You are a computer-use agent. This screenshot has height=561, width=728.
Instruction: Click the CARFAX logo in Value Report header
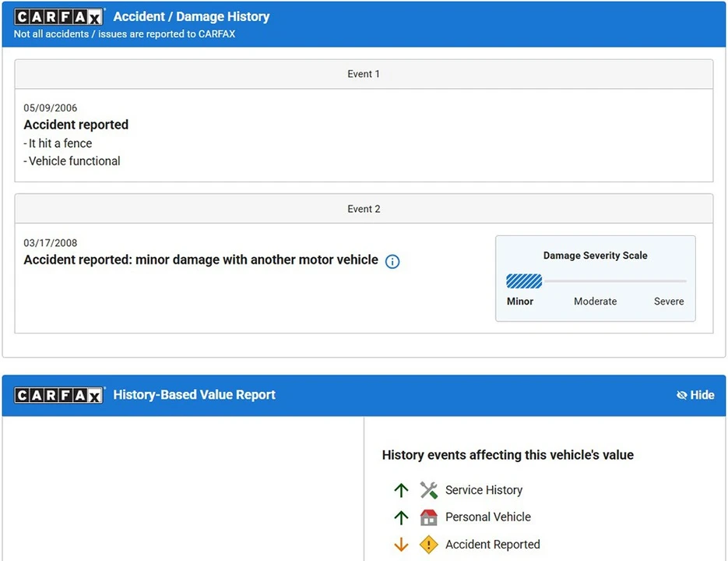point(58,395)
